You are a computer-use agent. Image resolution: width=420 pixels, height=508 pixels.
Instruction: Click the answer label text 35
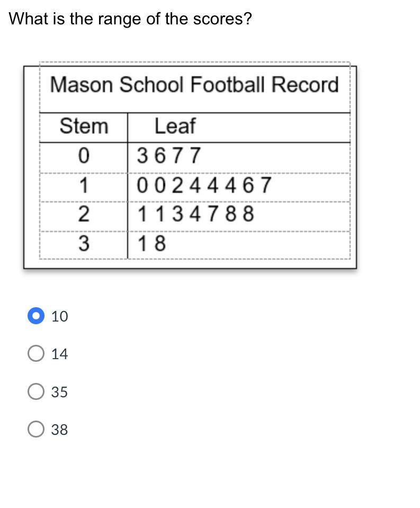60,392
